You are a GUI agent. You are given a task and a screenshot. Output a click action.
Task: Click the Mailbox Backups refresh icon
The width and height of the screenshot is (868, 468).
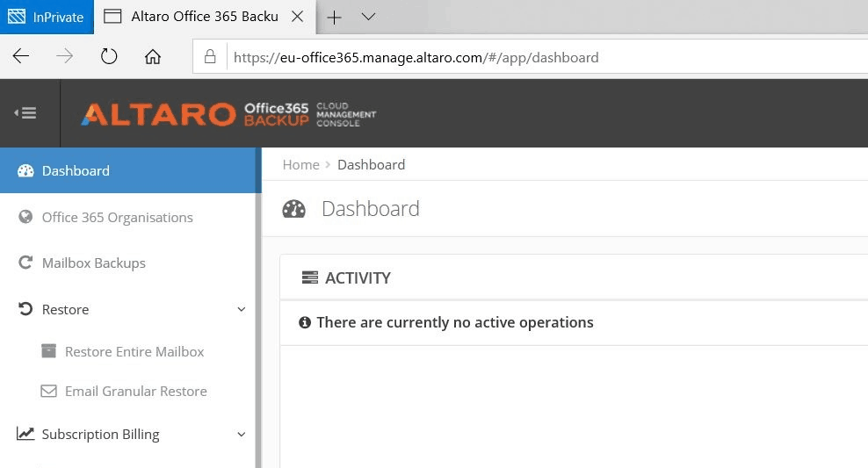(x=25, y=263)
